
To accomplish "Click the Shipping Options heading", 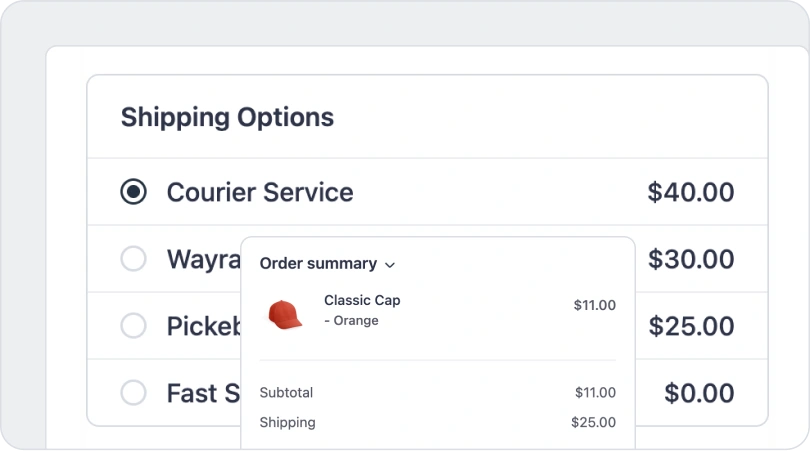I will tap(227, 117).
